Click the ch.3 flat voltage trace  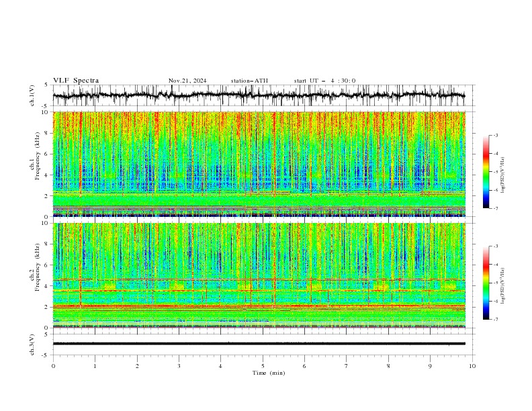259,344
